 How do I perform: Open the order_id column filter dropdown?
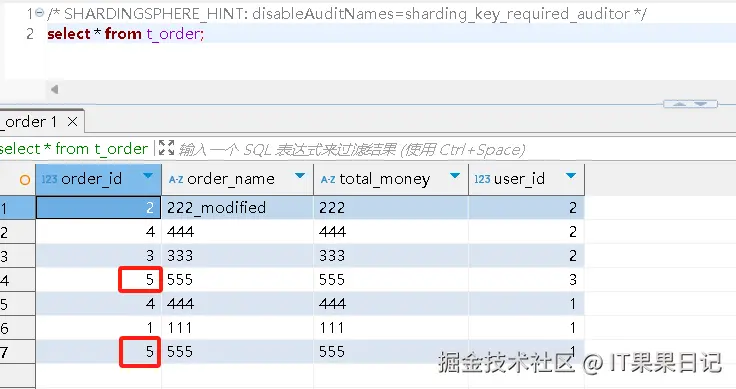tap(148, 176)
